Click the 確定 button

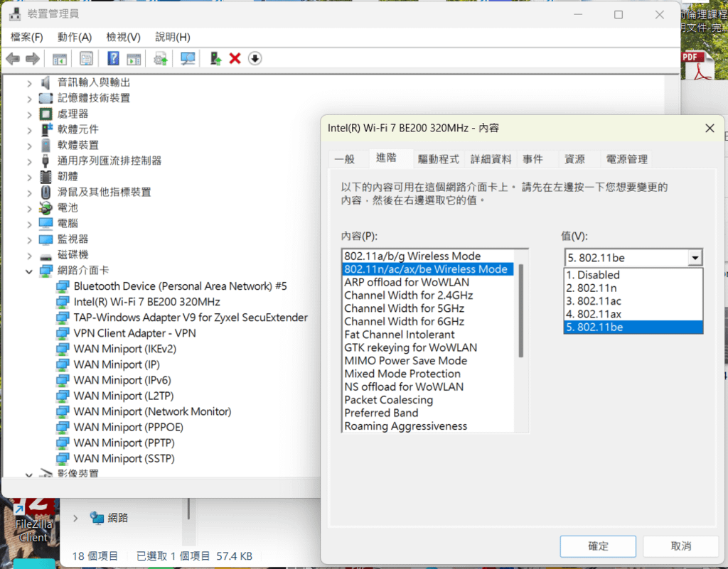coord(597,546)
